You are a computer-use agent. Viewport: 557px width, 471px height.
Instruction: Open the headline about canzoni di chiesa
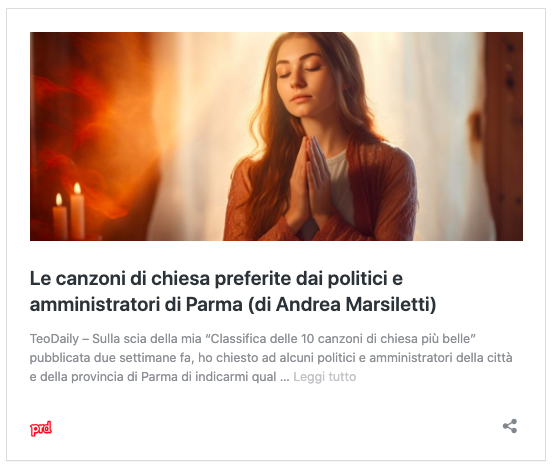[233, 291]
